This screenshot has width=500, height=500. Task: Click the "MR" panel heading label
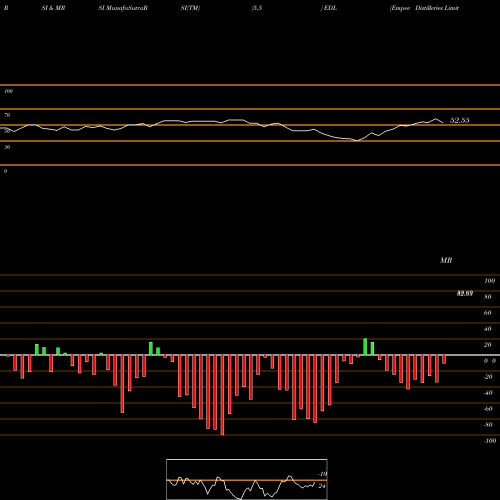pos(446,260)
